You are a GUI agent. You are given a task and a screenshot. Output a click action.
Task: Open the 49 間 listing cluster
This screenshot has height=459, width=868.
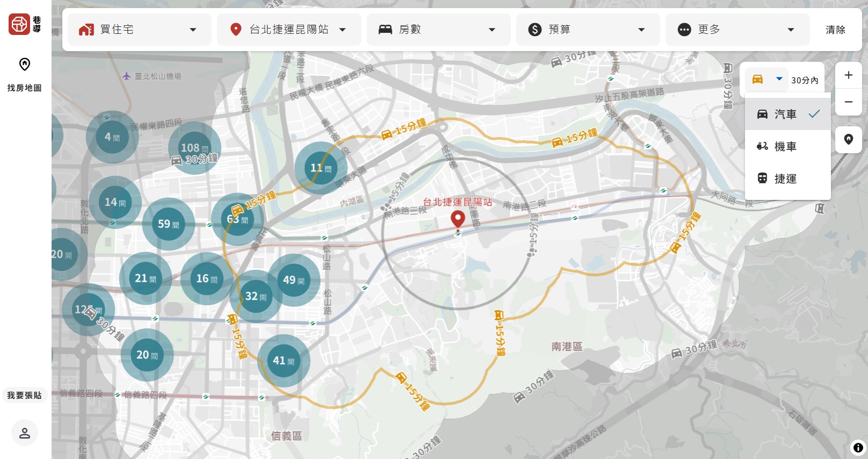[x=294, y=280]
